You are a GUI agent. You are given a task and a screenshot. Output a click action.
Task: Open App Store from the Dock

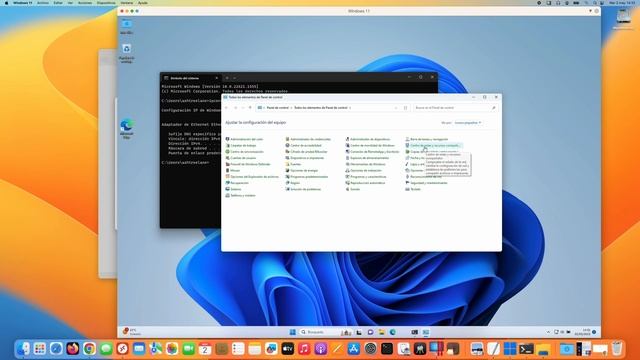click(353, 349)
